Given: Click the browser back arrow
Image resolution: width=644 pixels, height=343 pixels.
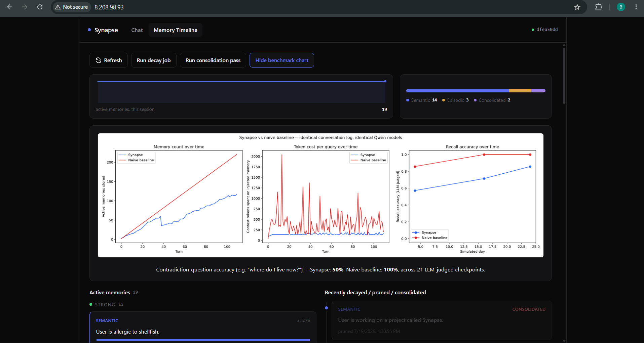Looking at the screenshot, I should pos(10,7).
